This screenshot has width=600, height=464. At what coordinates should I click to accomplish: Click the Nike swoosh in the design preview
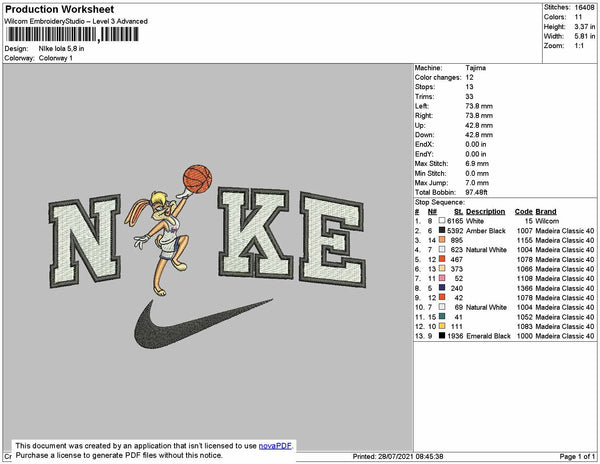(203, 324)
